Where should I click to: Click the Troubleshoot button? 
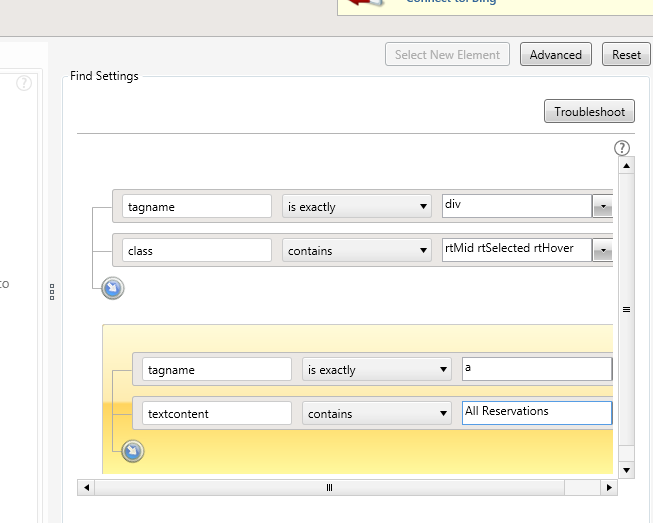(x=589, y=112)
